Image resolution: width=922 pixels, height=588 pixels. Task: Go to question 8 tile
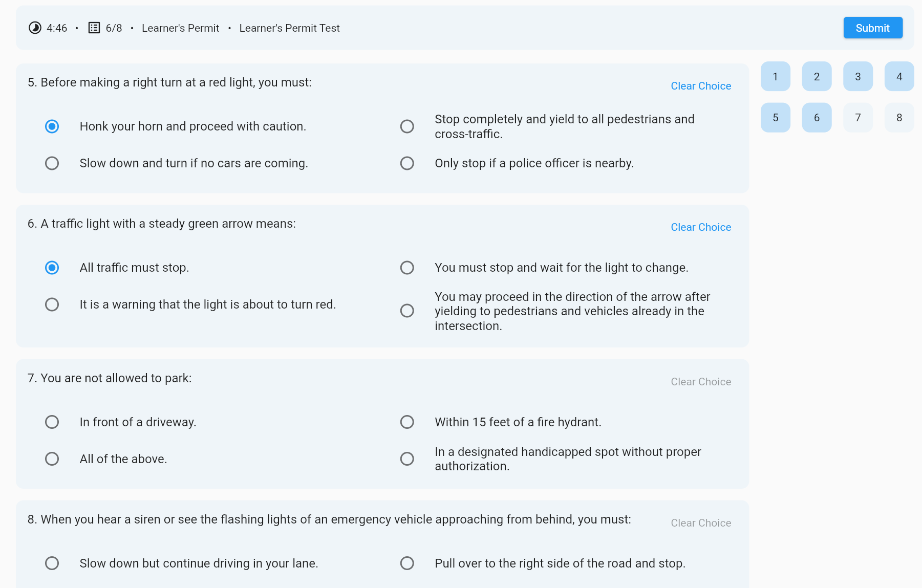(x=899, y=118)
